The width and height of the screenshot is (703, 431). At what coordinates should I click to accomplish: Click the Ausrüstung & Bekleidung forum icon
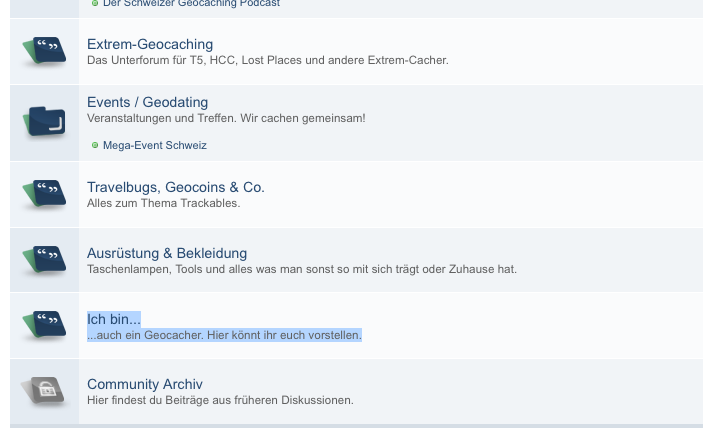(44, 260)
